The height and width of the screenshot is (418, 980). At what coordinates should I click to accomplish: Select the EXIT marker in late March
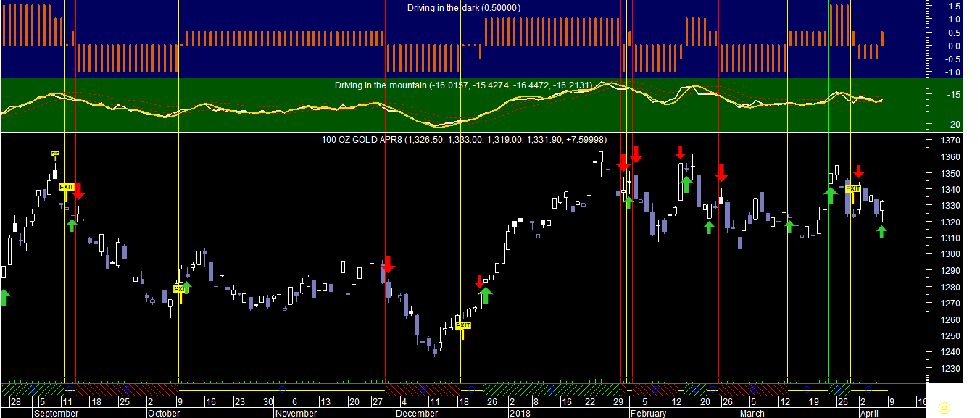click(x=853, y=188)
